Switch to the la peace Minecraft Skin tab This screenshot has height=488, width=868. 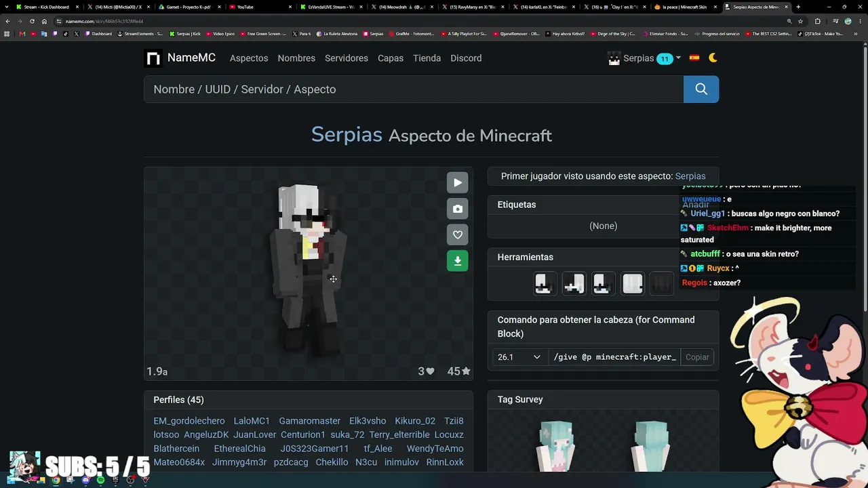(684, 7)
